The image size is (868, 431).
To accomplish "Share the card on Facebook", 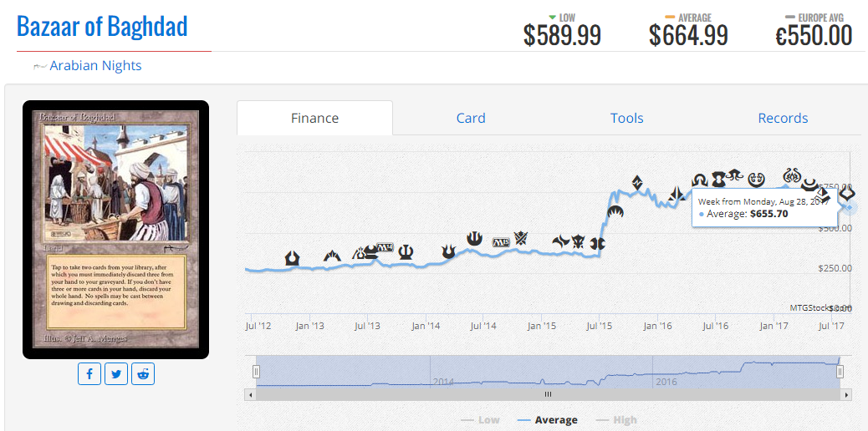I will pos(89,374).
